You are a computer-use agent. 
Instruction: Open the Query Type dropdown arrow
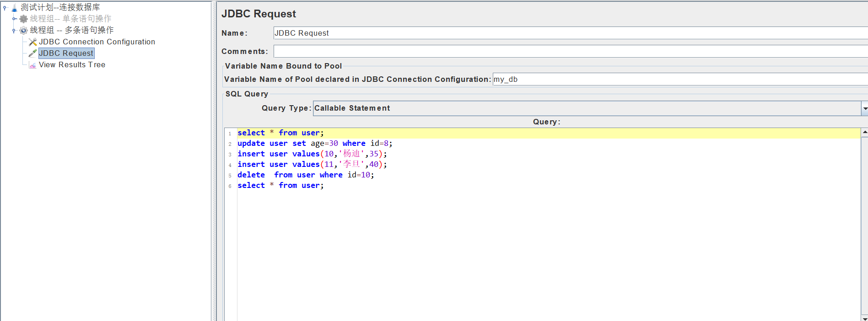point(864,108)
